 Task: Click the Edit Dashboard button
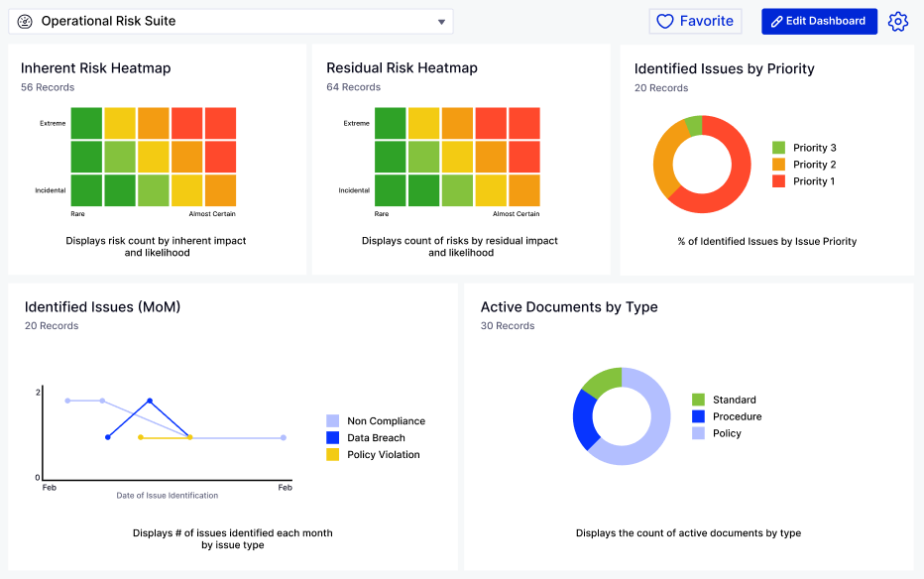pos(819,21)
